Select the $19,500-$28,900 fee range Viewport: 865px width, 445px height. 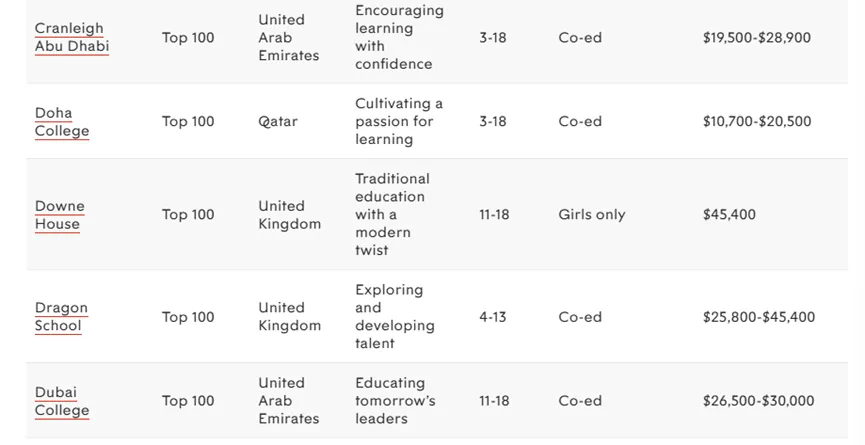pyautogui.click(x=757, y=38)
